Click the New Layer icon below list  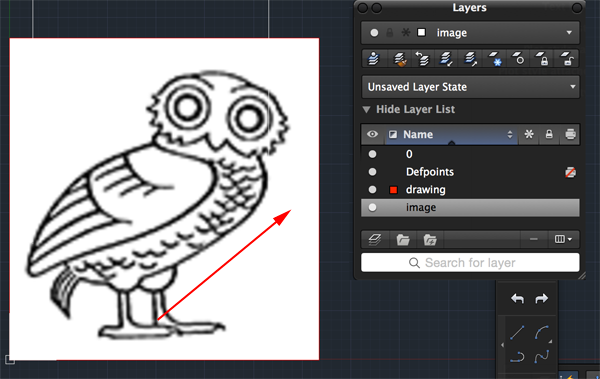point(375,240)
